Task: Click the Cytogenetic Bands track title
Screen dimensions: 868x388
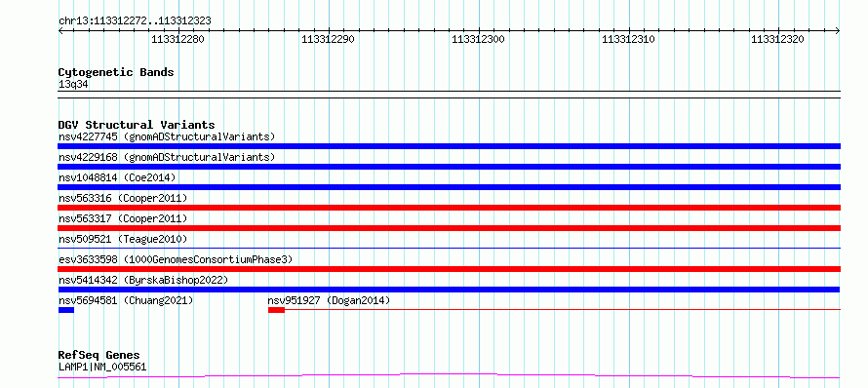Action: point(116,72)
